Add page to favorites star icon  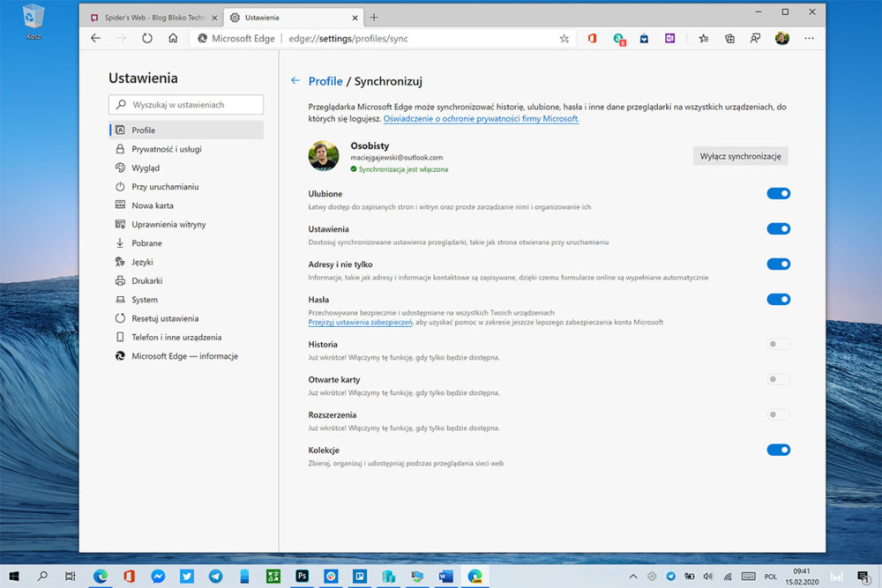pyautogui.click(x=564, y=39)
